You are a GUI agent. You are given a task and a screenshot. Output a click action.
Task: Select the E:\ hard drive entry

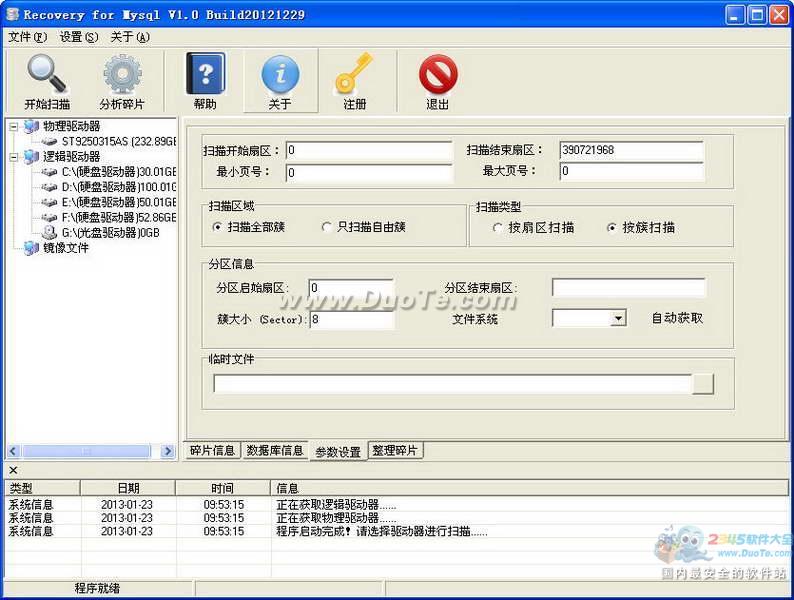coord(109,202)
